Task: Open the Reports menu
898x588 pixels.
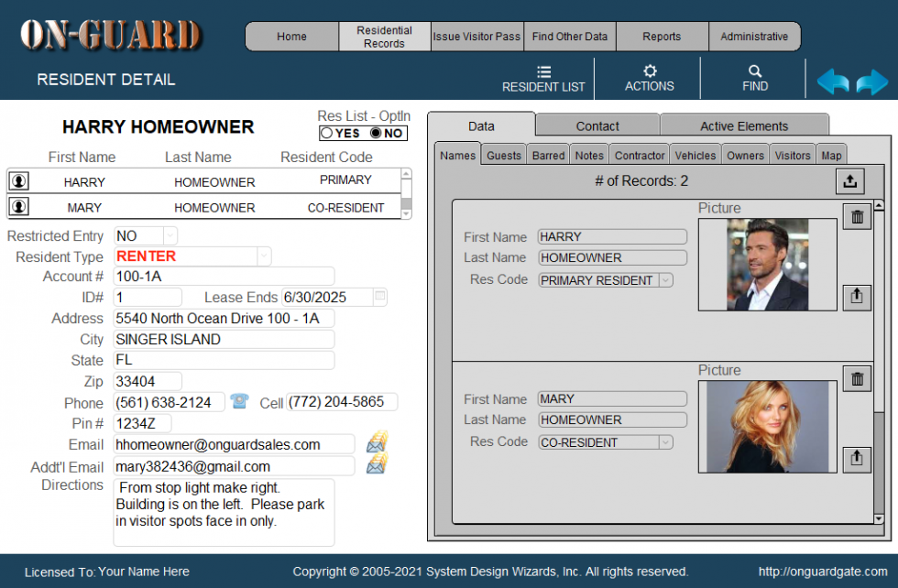Action: pyautogui.click(x=662, y=37)
